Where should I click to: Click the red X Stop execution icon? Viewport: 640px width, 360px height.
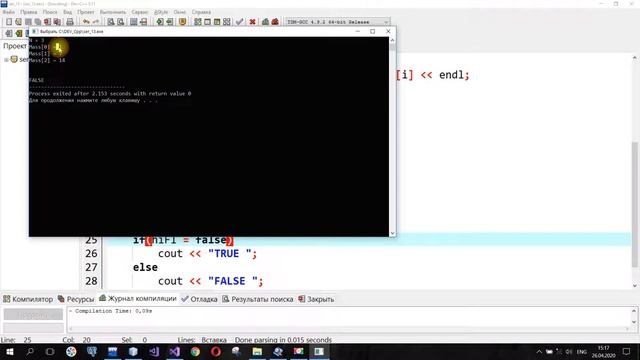(253, 22)
